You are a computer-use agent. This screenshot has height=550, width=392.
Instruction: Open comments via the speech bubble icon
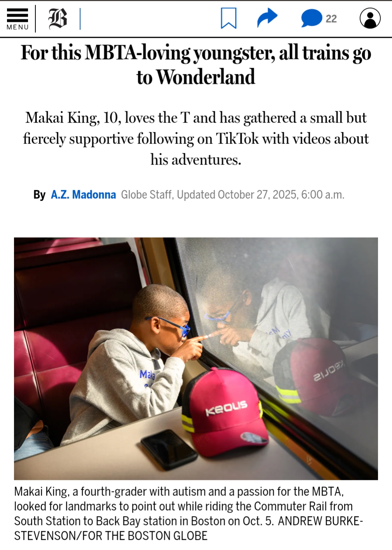(311, 18)
